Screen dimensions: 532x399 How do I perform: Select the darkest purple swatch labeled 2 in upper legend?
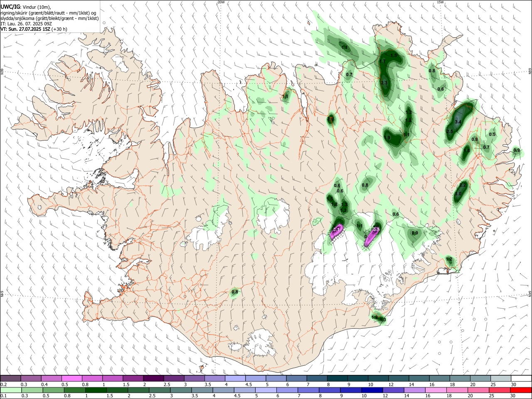pos(153,378)
